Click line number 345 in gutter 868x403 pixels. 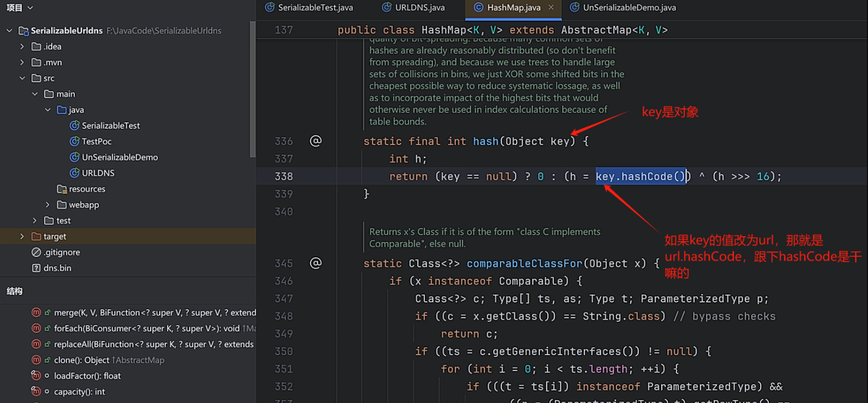(284, 263)
